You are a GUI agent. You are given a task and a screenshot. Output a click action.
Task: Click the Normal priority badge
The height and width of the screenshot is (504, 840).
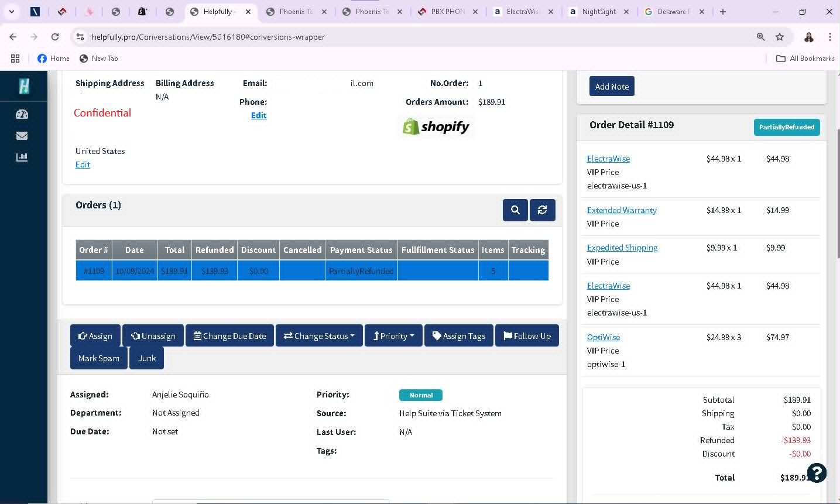421,395
